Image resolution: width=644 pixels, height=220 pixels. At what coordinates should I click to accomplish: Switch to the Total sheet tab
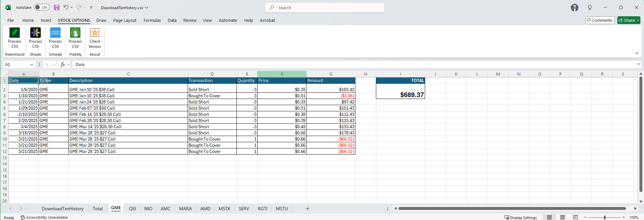(x=98, y=209)
